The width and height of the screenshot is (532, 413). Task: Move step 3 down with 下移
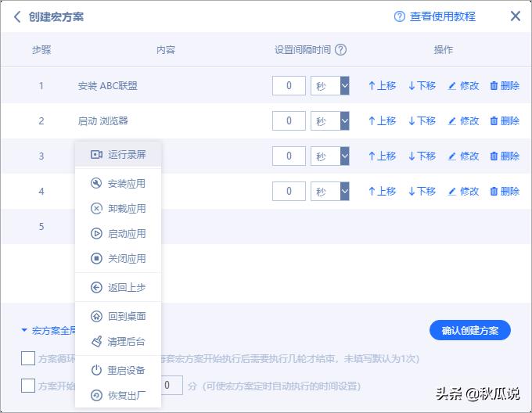[x=422, y=156]
